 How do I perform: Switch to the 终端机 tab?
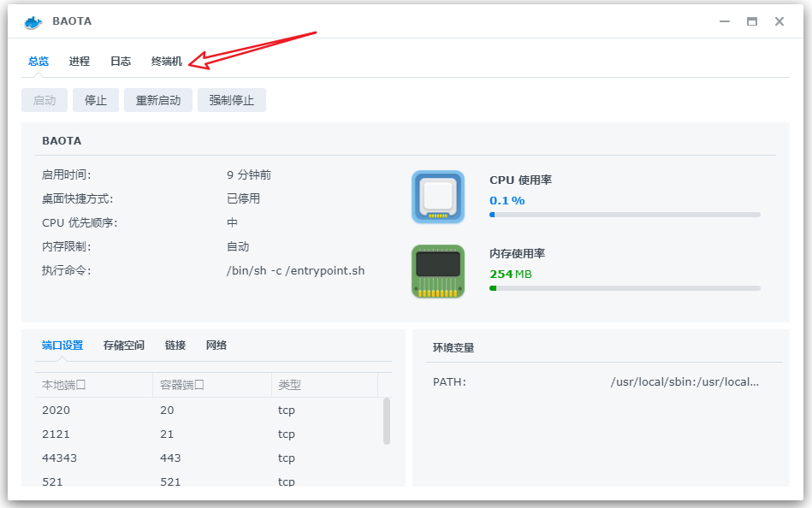[165, 61]
